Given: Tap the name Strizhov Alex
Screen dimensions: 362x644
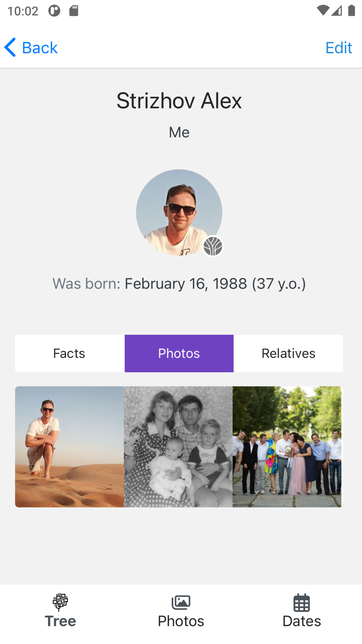Looking at the screenshot, I should coord(179,101).
